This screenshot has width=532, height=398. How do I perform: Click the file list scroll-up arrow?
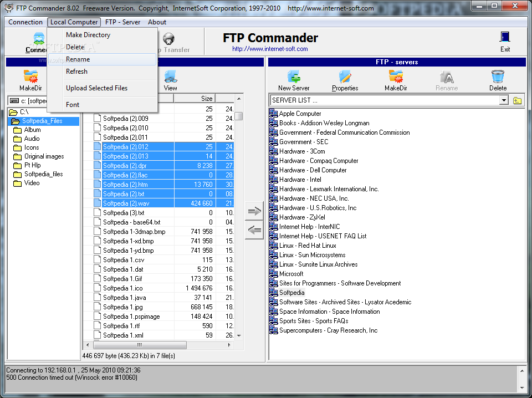239,99
